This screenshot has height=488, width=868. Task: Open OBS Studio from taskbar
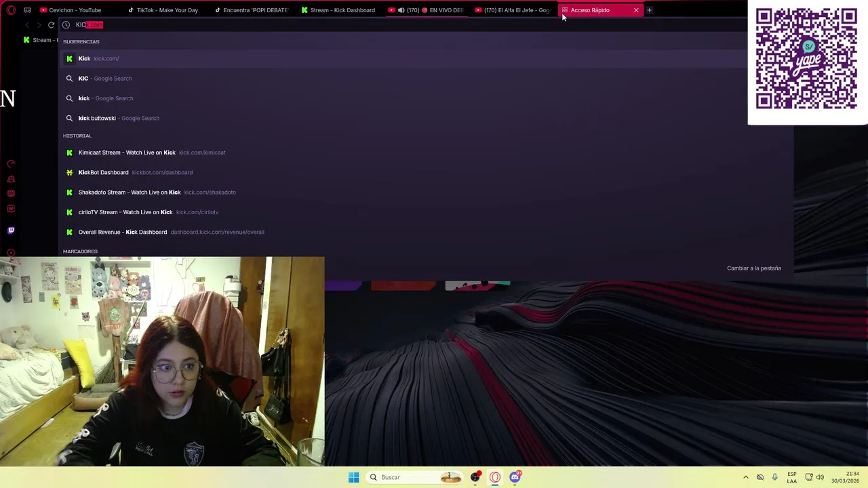coord(475,477)
